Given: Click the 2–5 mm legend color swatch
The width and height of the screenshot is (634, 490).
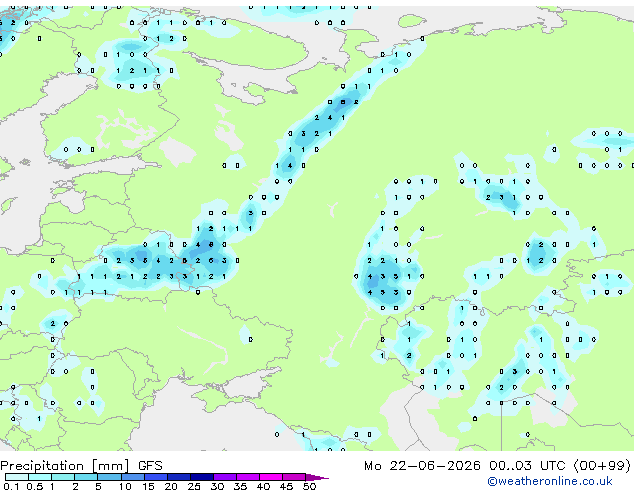Looking at the screenshot, I should pos(86,477).
